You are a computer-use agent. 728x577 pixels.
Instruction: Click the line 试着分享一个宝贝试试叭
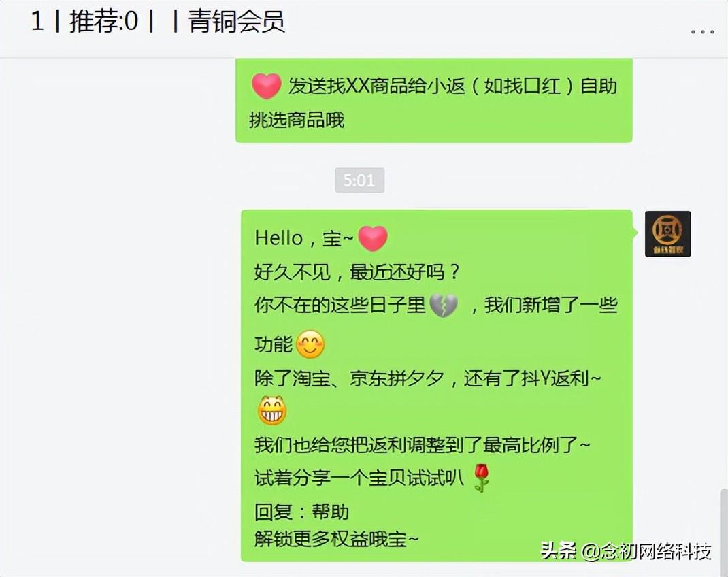359,478
